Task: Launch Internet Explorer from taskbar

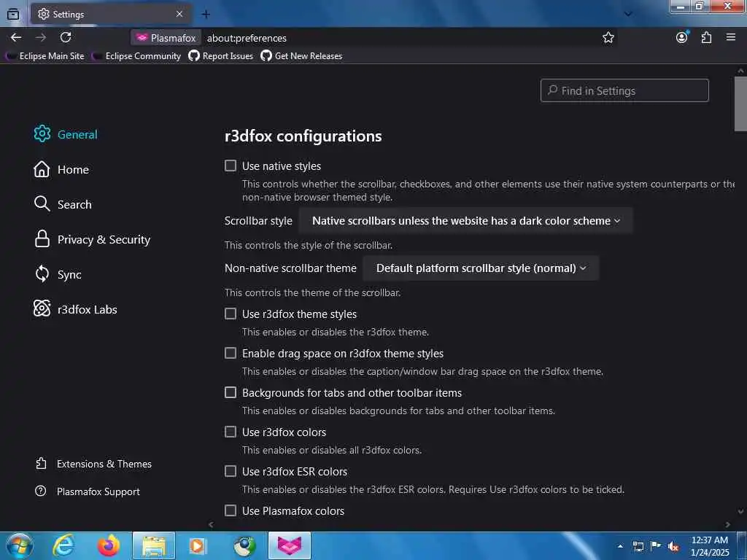Action: tap(64, 545)
